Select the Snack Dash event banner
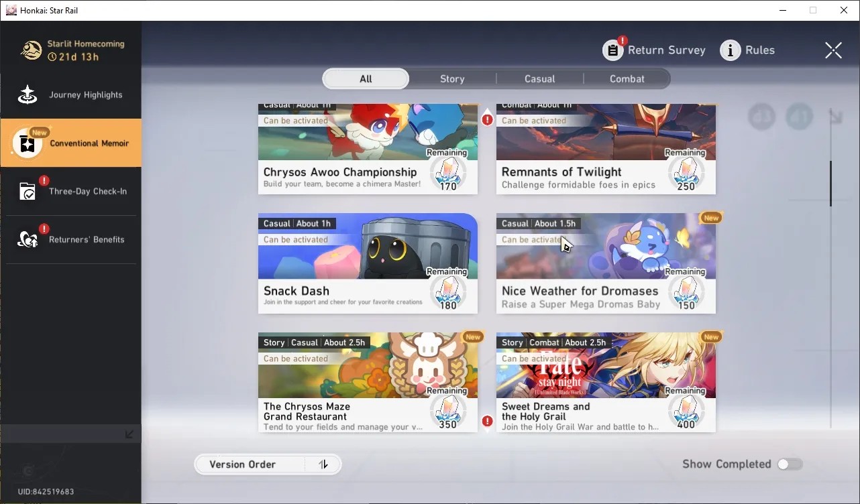 click(x=368, y=246)
